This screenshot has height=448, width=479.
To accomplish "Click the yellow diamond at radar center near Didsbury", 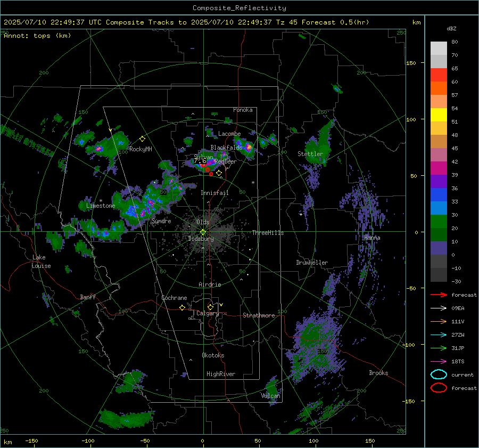I will click(x=203, y=232).
